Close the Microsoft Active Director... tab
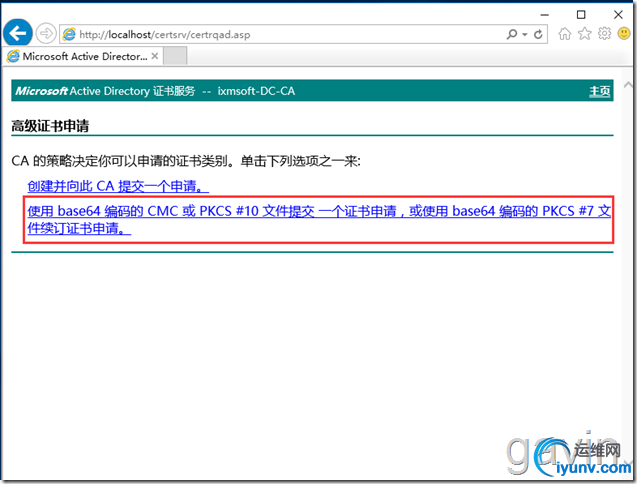The width and height of the screenshot is (637, 484). (x=155, y=56)
